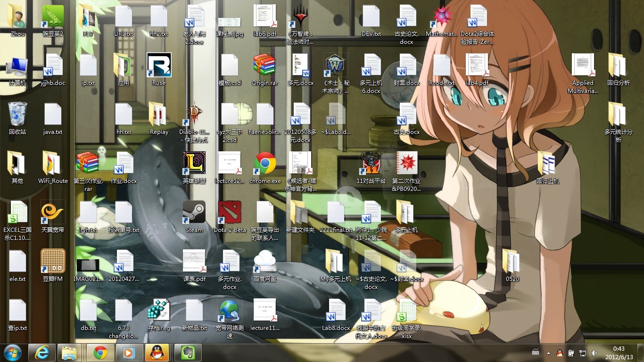This screenshot has height=362, width=644.
Task: Open the 新建文件夹 folder
Action: [x=300, y=212]
